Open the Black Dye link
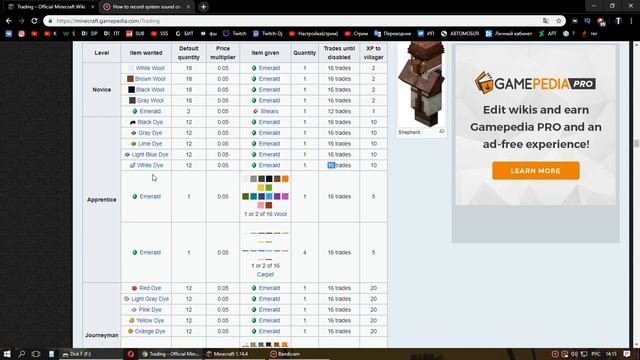This screenshot has width=640, height=360. click(x=150, y=122)
